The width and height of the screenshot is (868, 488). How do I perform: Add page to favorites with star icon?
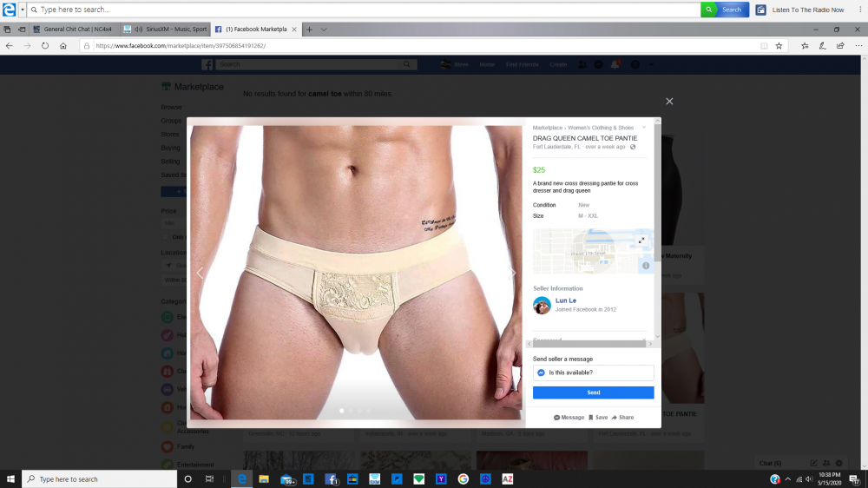779,45
